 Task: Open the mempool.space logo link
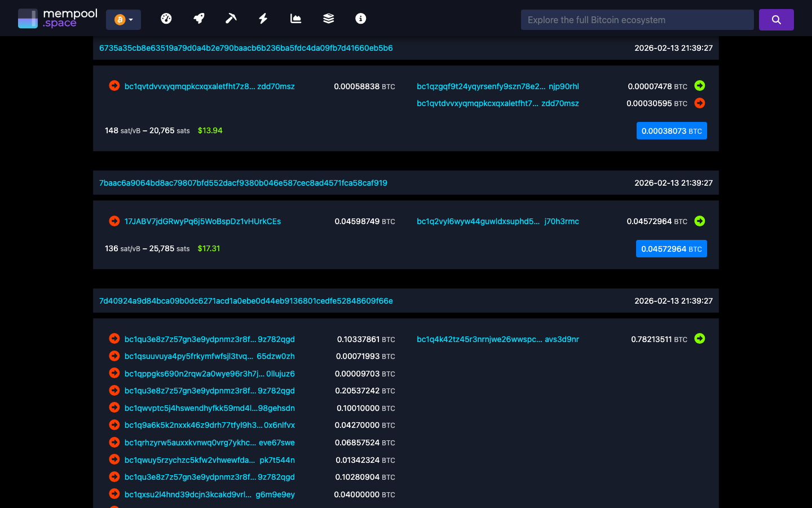(56, 17)
